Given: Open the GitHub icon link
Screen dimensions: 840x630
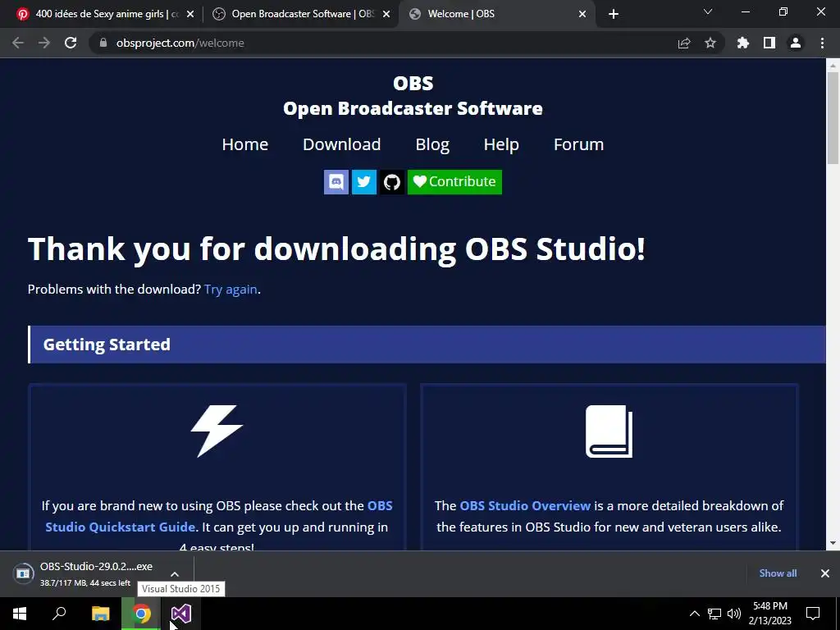Looking at the screenshot, I should point(392,182).
